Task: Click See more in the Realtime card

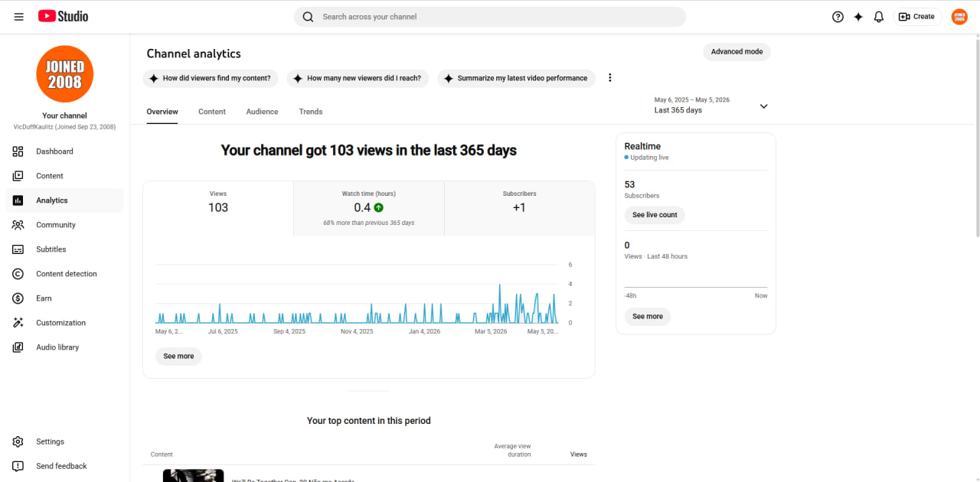Action: pos(648,317)
